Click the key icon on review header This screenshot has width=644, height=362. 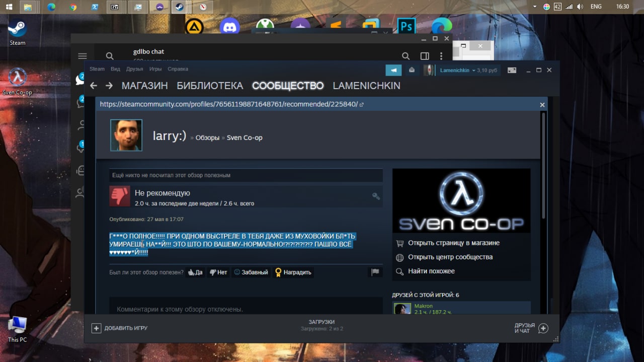pyautogui.click(x=376, y=196)
